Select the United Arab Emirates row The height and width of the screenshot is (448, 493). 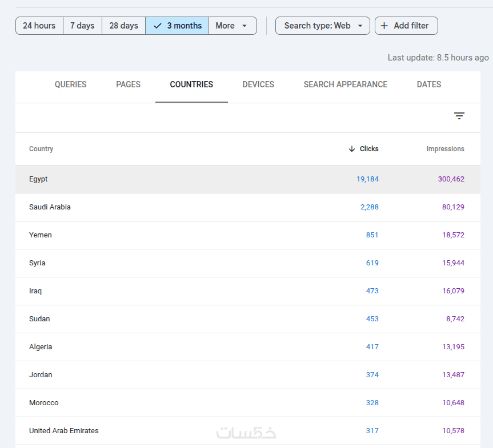pyautogui.click(x=64, y=431)
